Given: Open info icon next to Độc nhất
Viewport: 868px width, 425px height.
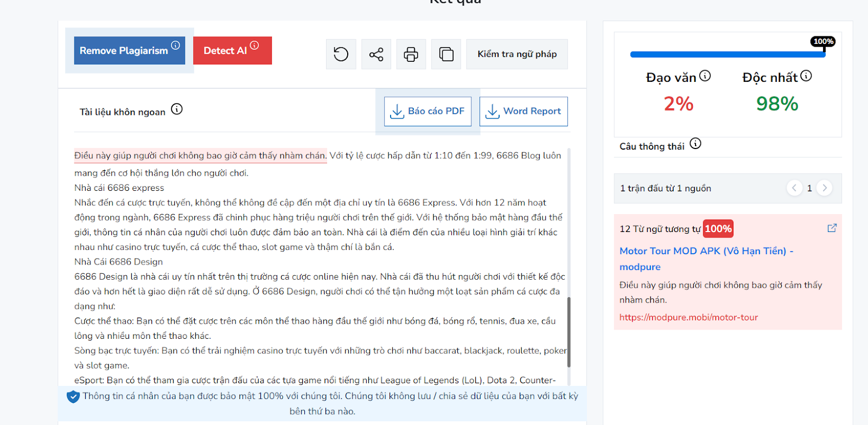Looking at the screenshot, I should [x=806, y=76].
